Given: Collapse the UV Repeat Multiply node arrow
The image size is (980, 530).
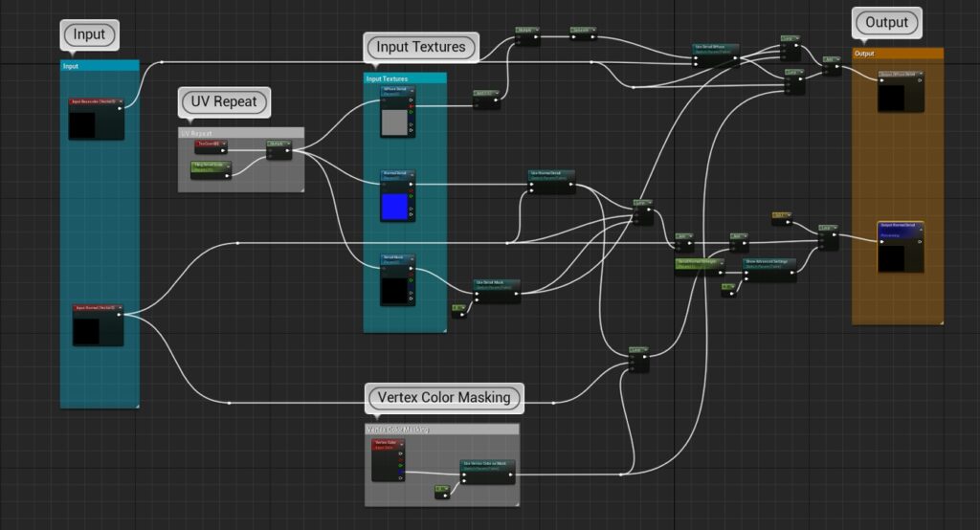Looking at the screenshot, I should click(289, 144).
